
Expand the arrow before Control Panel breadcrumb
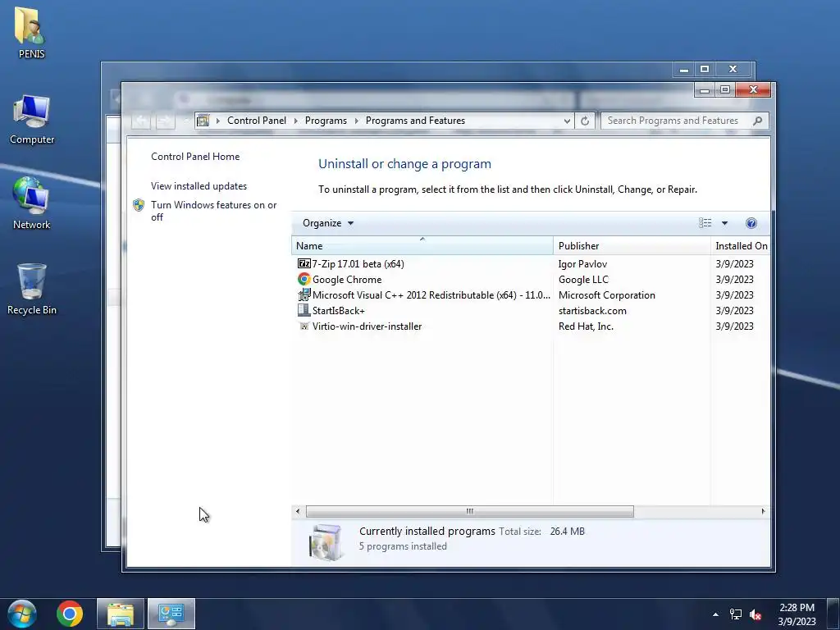218,121
